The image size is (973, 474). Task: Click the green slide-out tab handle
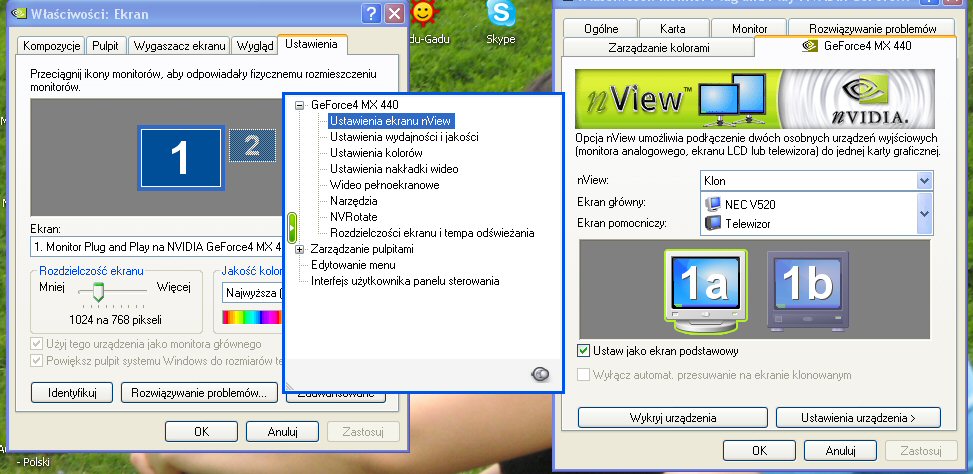click(292, 228)
